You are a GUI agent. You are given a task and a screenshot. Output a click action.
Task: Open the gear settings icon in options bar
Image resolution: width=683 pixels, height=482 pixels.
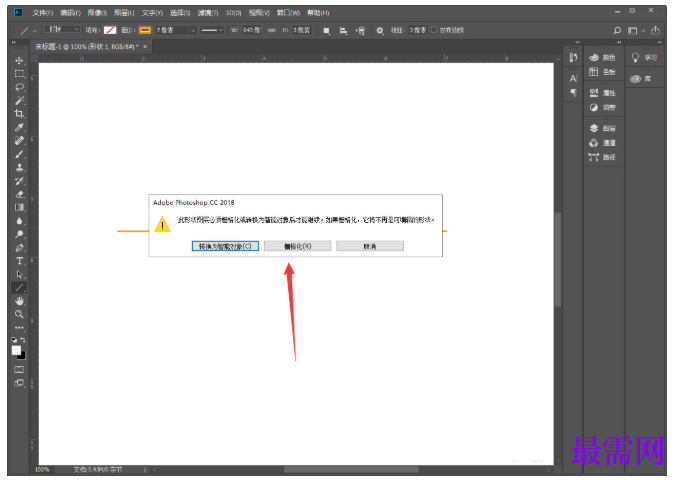coord(380,30)
